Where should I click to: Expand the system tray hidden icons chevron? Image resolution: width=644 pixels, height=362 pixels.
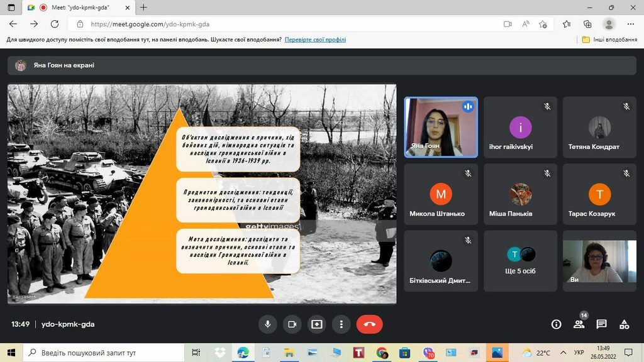[562, 353]
